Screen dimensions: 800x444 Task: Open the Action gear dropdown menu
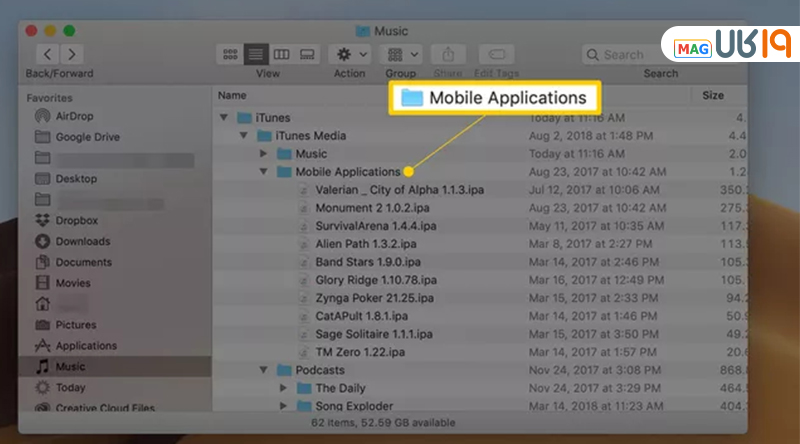[349, 54]
